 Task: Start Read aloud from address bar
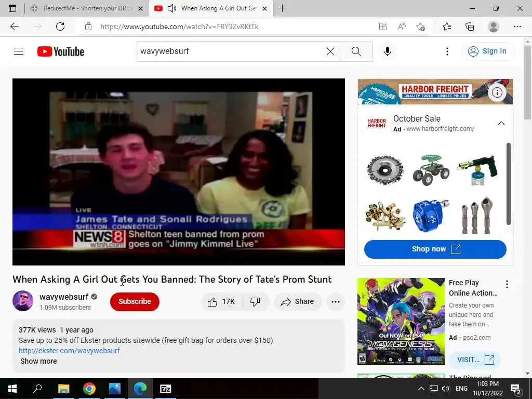[402, 26]
